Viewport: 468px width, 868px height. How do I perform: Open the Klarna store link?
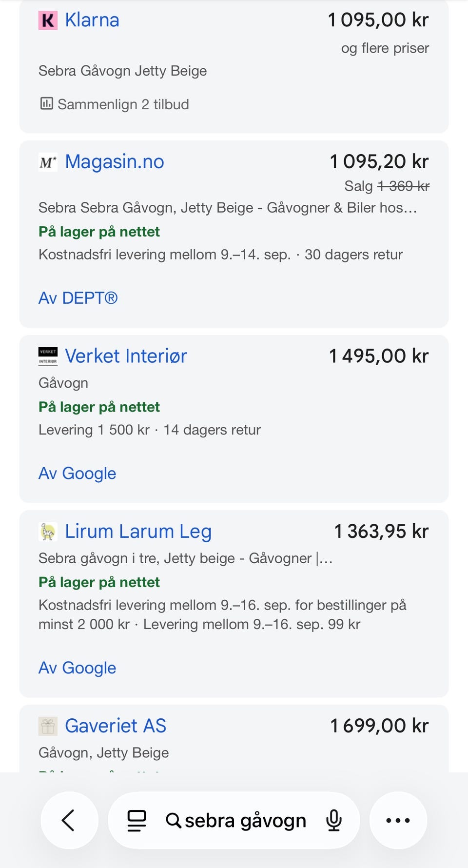92,20
